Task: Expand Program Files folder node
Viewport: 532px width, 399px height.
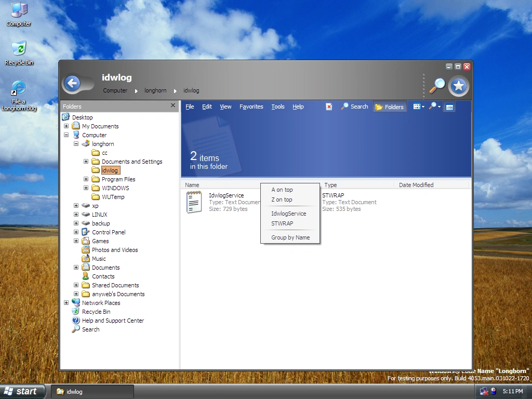Action: [x=86, y=179]
